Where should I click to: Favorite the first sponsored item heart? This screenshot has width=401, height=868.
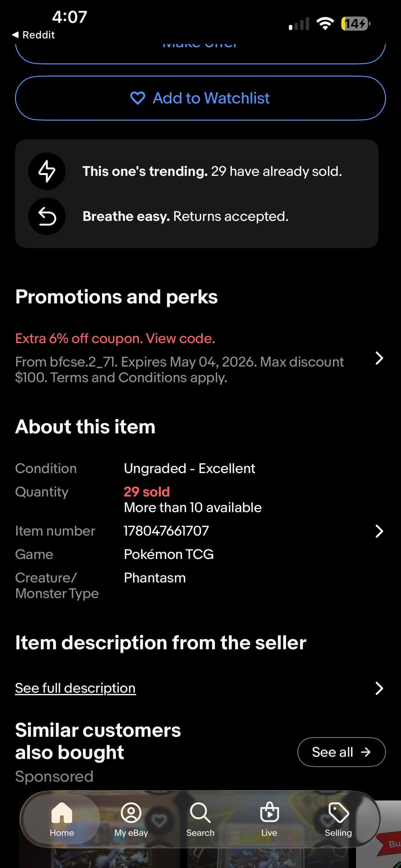tap(159, 820)
